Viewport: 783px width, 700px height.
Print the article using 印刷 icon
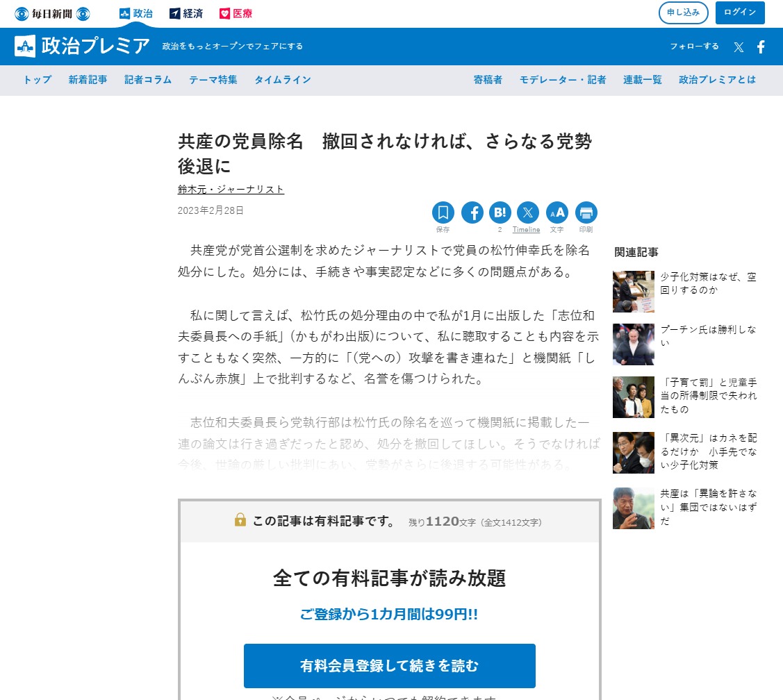coord(586,212)
